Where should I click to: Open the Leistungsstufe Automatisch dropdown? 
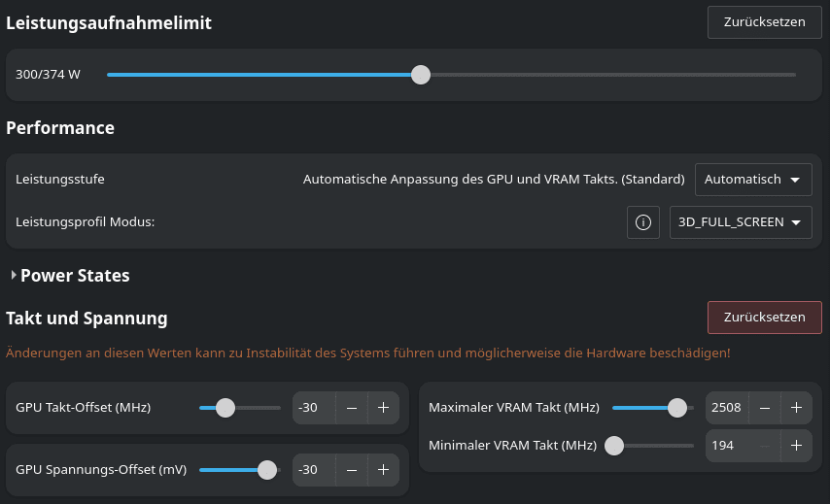click(x=753, y=180)
